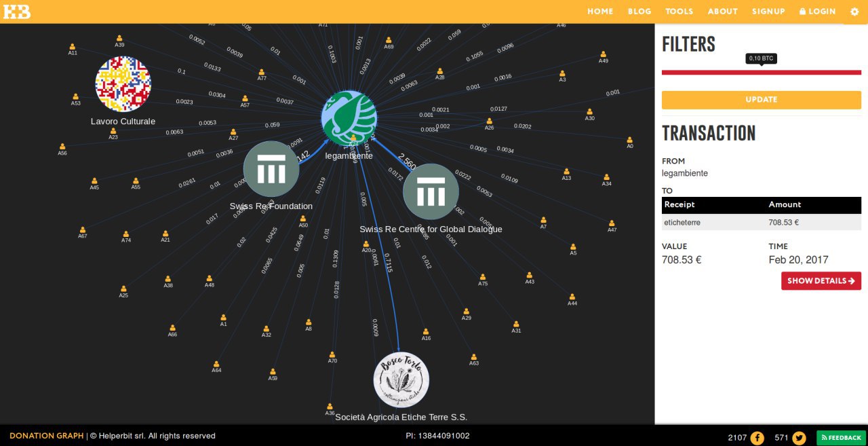The width and height of the screenshot is (868, 446).
Task: Click the 0.0261 edge label
Action: coord(187,183)
